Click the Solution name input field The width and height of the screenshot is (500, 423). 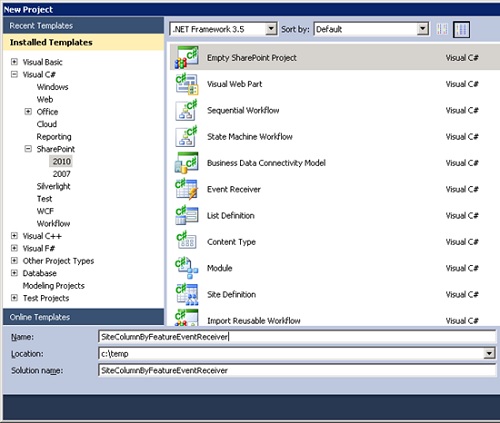point(297,370)
